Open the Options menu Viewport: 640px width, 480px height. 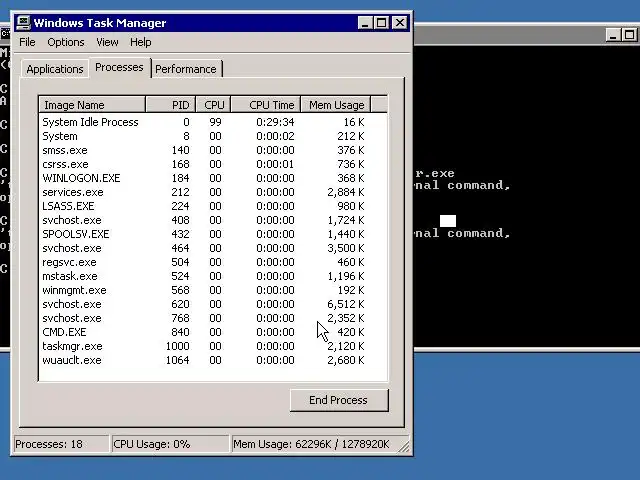tap(66, 42)
